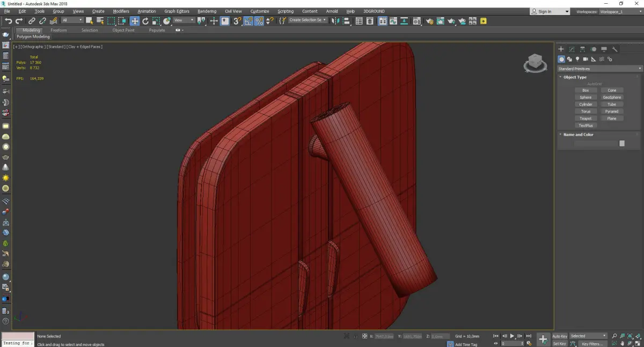
Task: Click the Mirror tool icon
Action: [335, 21]
